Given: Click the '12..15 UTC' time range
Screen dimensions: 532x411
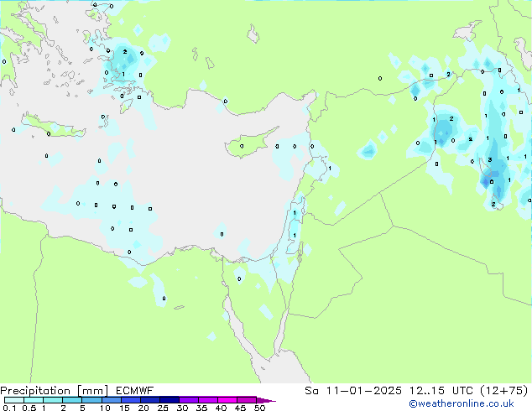Looking at the screenshot, I should [441, 391].
